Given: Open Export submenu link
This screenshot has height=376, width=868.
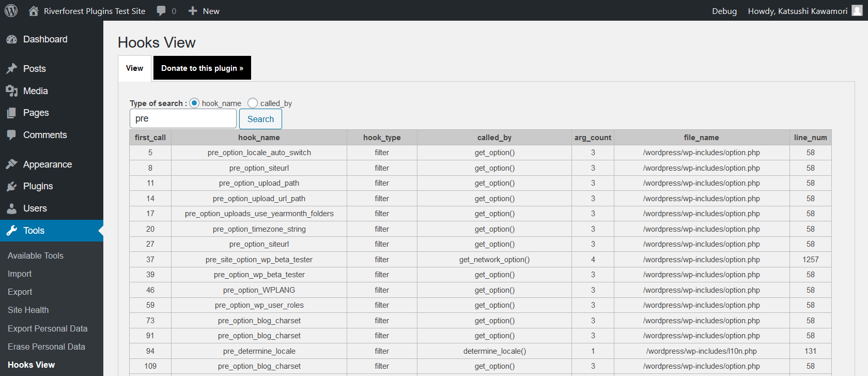Looking at the screenshot, I should point(20,292).
